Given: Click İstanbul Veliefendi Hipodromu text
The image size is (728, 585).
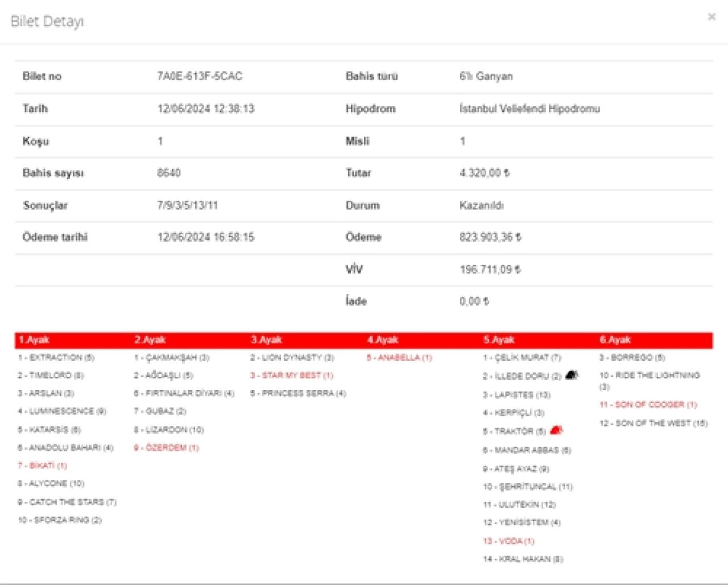Looking at the screenshot, I should (x=529, y=109).
